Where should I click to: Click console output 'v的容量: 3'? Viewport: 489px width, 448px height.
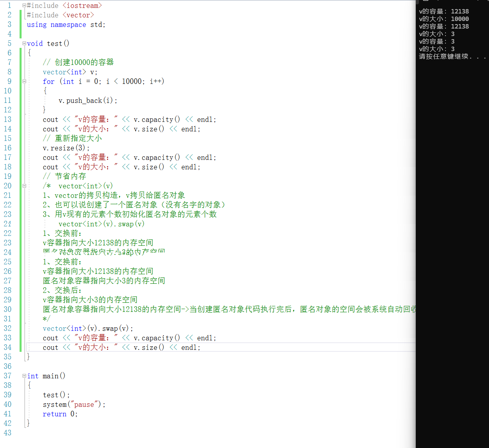pyautogui.click(x=437, y=42)
